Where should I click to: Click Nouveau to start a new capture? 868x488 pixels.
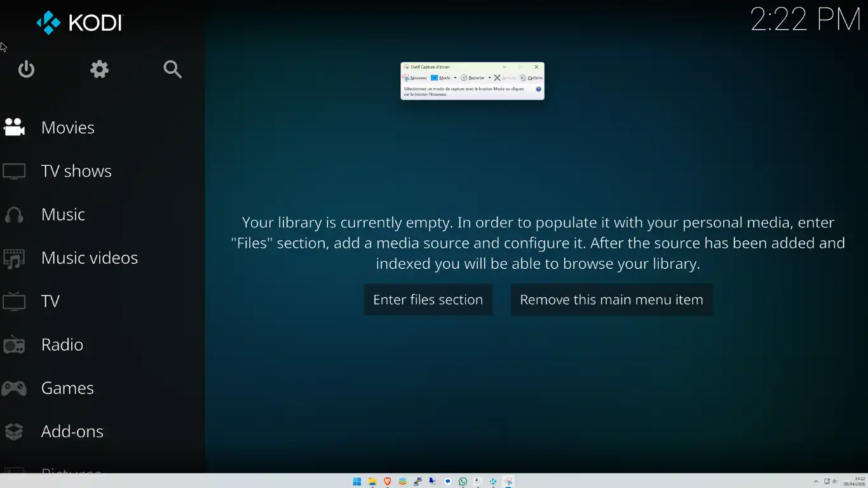tap(415, 78)
